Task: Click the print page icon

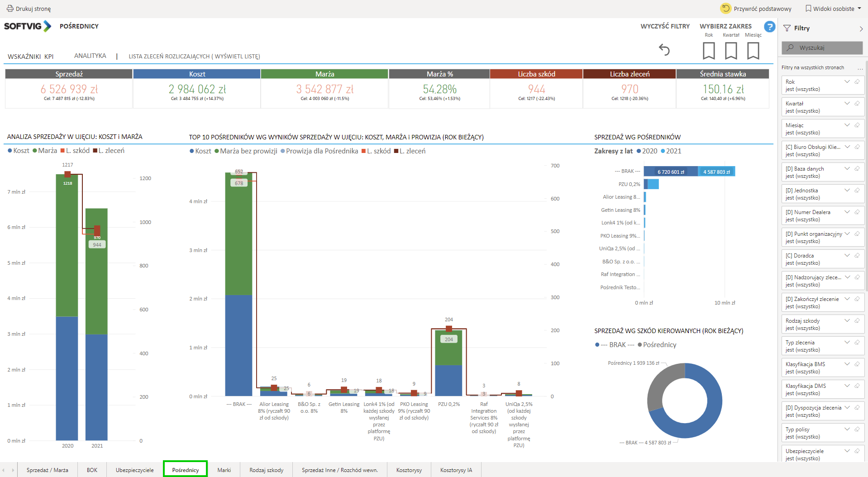Action: (x=10, y=9)
